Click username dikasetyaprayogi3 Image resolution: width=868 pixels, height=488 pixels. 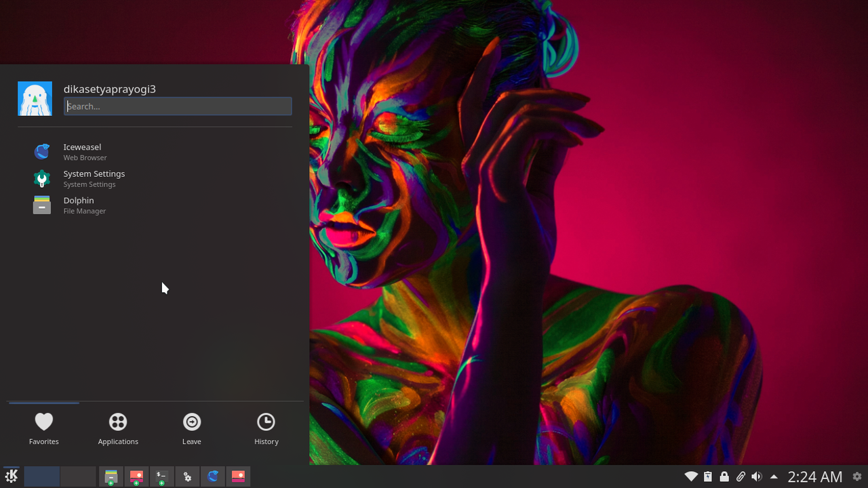(x=110, y=89)
